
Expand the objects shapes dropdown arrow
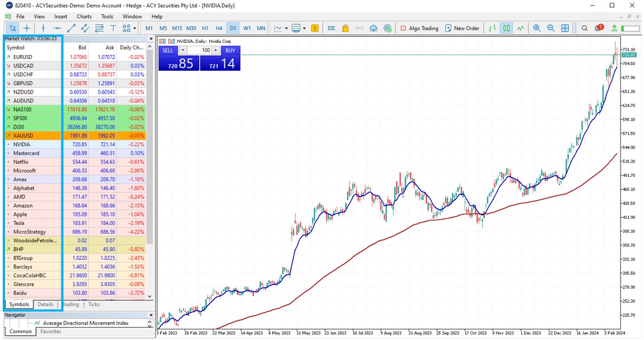134,28
